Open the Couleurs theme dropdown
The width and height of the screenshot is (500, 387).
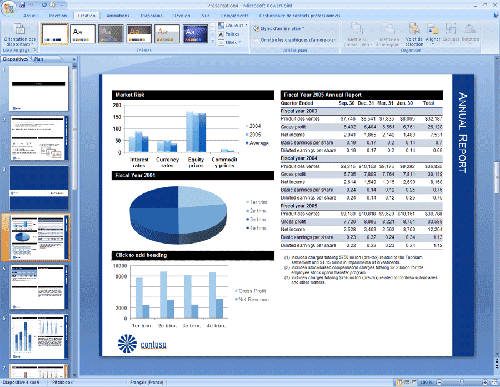pyautogui.click(x=233, y=25)
